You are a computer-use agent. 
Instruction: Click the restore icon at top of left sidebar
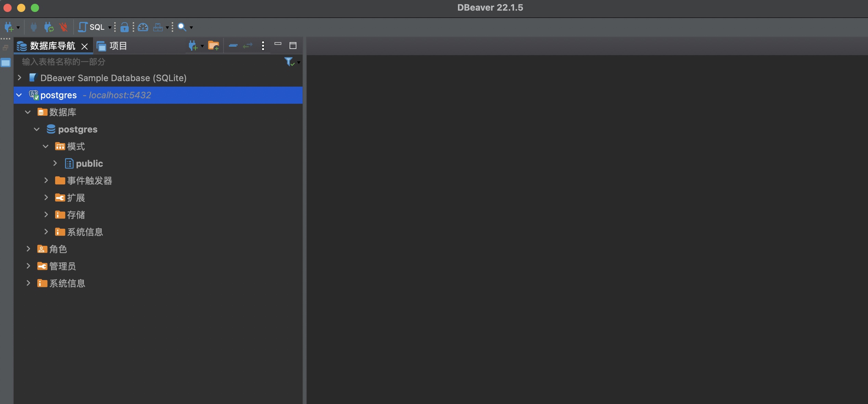[x=5, y=48]
